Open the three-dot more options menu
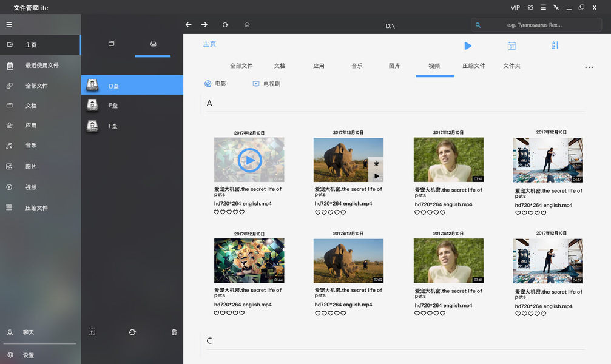 coord(589,67)
